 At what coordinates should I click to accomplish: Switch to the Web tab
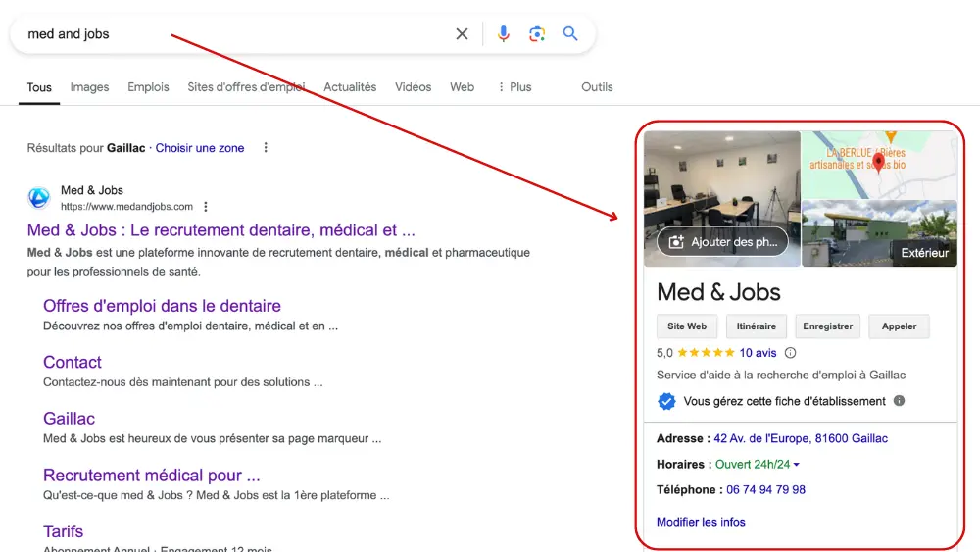462,87
